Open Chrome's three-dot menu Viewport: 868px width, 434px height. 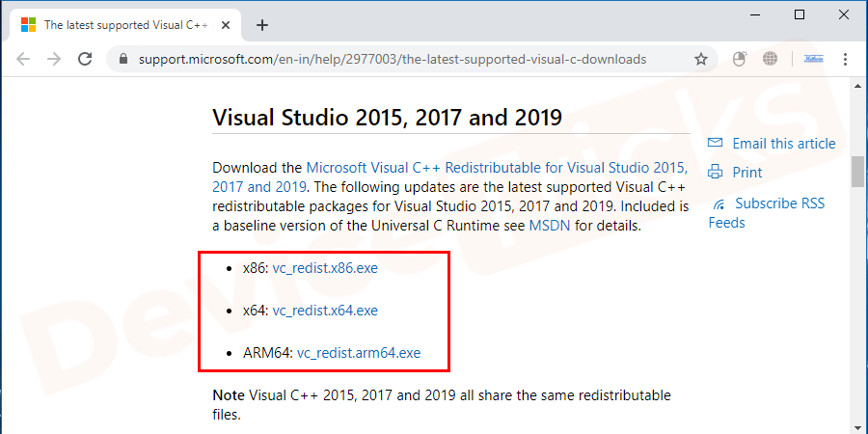click(x=845, y=59)
